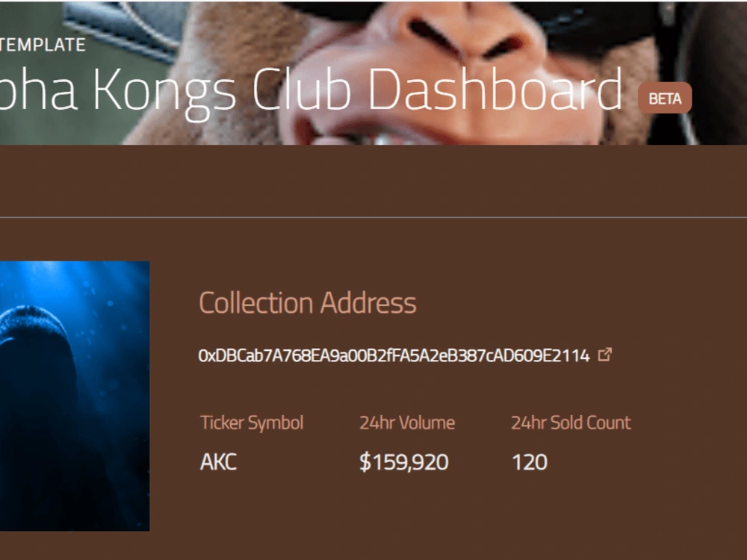The width and height of the screenshot is (747, 560).
Task: Click the TEMPLATE label above title
Action: click(43, 45)
